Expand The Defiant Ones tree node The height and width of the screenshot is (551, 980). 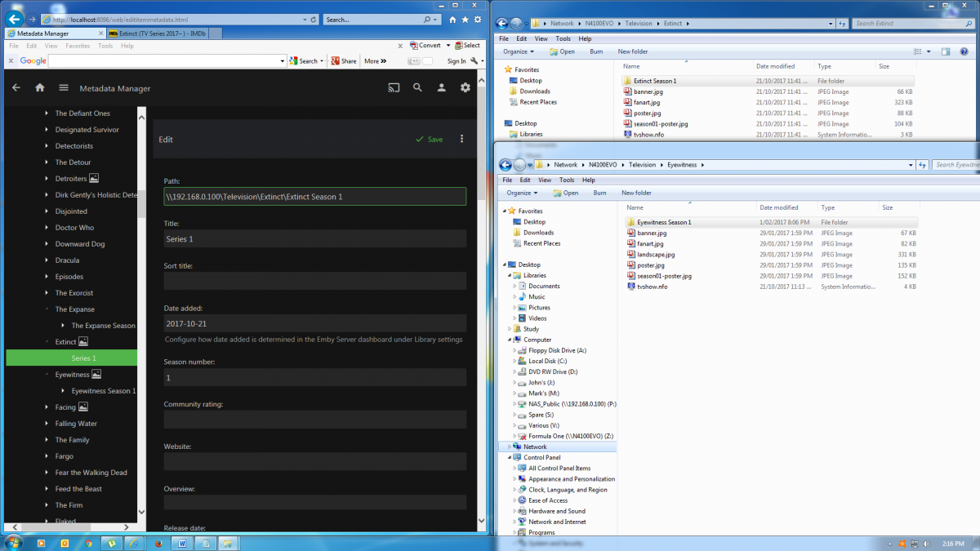(47, 113)
